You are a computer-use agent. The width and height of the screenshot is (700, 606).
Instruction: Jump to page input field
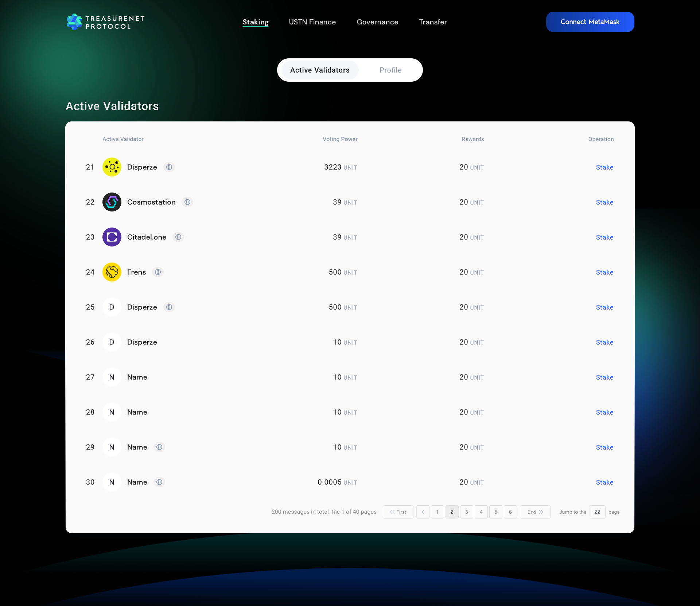coord(597,511)
